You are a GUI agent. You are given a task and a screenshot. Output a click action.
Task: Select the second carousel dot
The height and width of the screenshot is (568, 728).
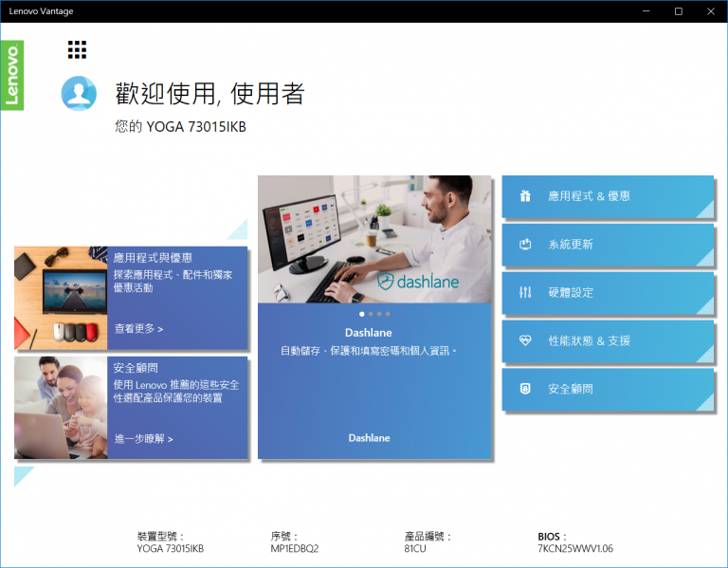click(371, 314)
